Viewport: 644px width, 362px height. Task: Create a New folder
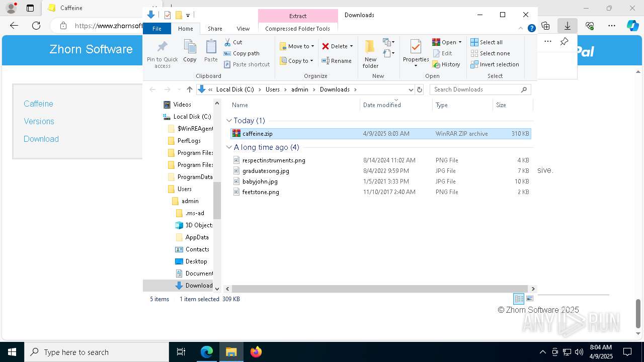[370, 54]
